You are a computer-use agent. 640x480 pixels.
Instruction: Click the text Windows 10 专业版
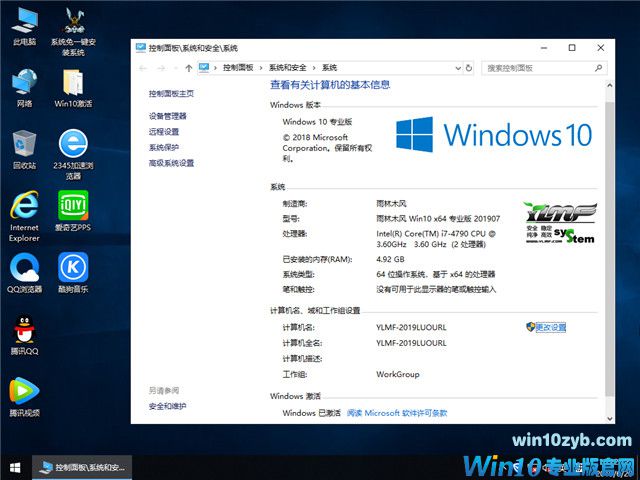[x=317, y=122]
